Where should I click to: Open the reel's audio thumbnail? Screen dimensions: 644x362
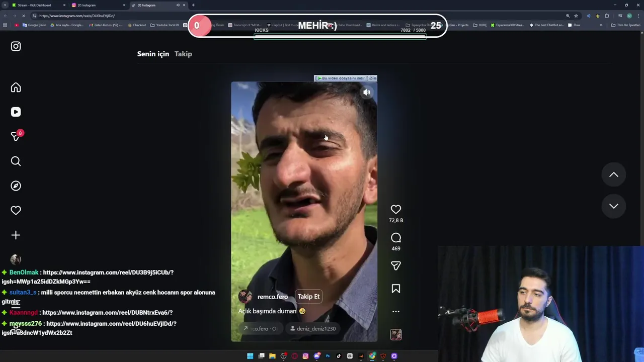click(396, 335)
